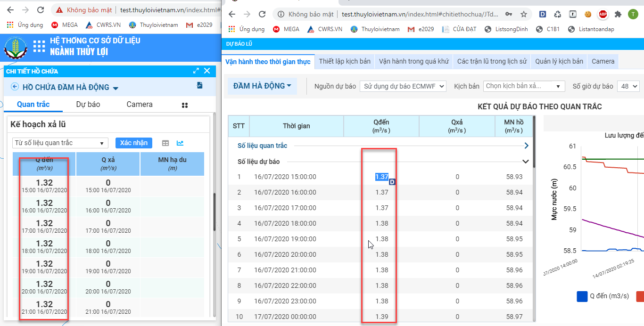Open the Nguồn dự báo ECMWF dropdown
Viewport: 644px width, 326px height.
403,86
